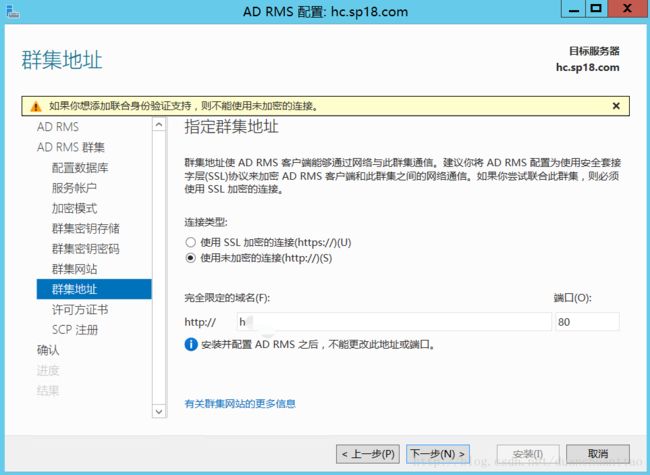Viewport: 650px width, 475px height.
Task: Click the 取消 button
Action: click(598, 454)
